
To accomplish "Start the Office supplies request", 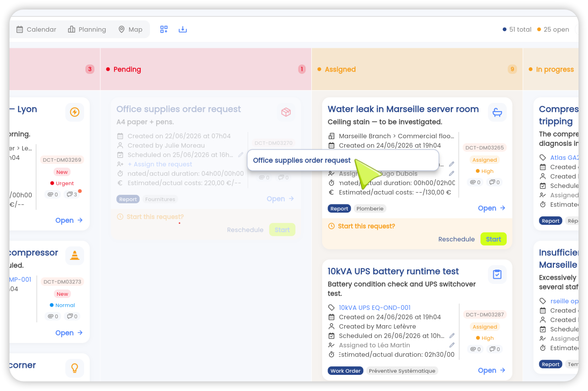I will tap(282, 230).
